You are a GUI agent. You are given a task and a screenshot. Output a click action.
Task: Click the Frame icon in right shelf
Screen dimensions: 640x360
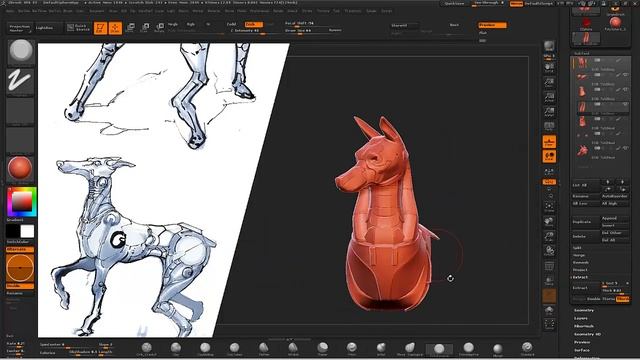pyautogui.click(x=549, y=207)
